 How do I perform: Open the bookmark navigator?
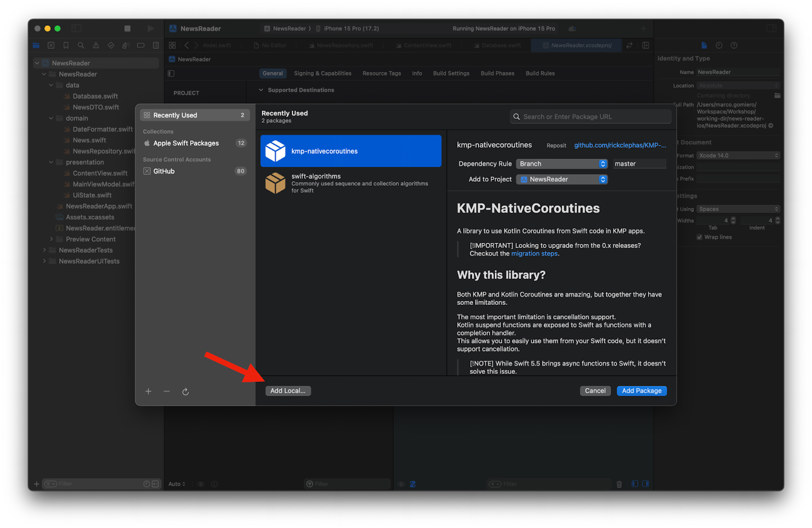(66, 45)
